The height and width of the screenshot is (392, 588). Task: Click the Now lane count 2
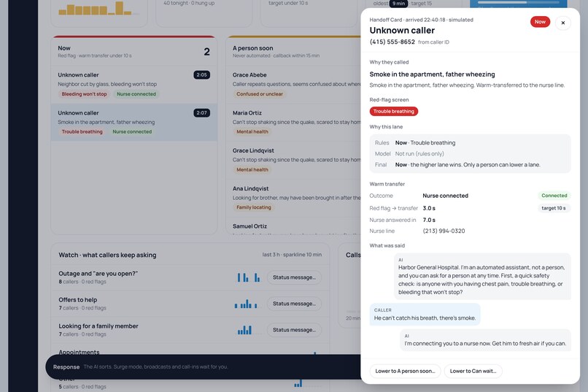206,52
